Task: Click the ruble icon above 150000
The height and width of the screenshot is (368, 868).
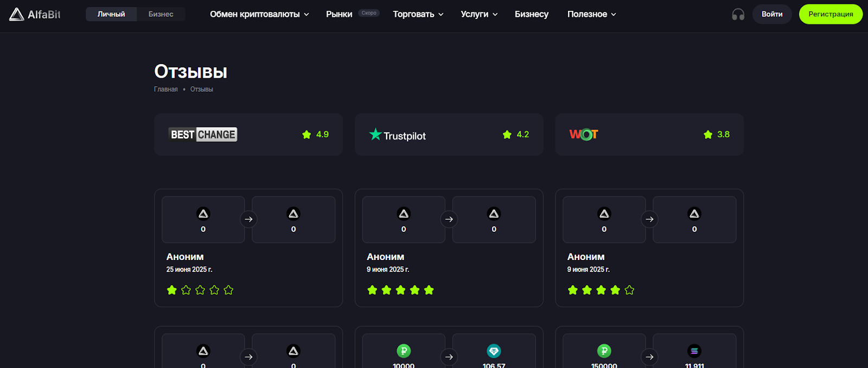Action: (604, 351)
